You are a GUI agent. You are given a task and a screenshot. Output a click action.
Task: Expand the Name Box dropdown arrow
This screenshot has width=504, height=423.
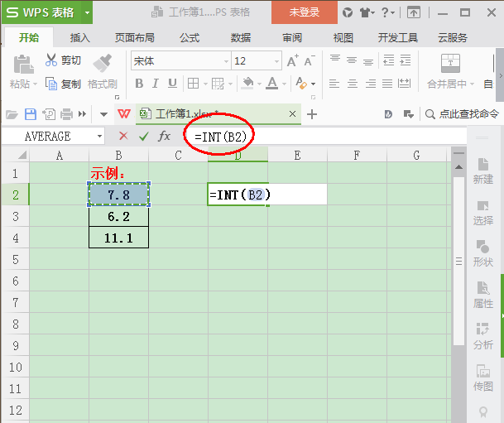coord(100,136)
